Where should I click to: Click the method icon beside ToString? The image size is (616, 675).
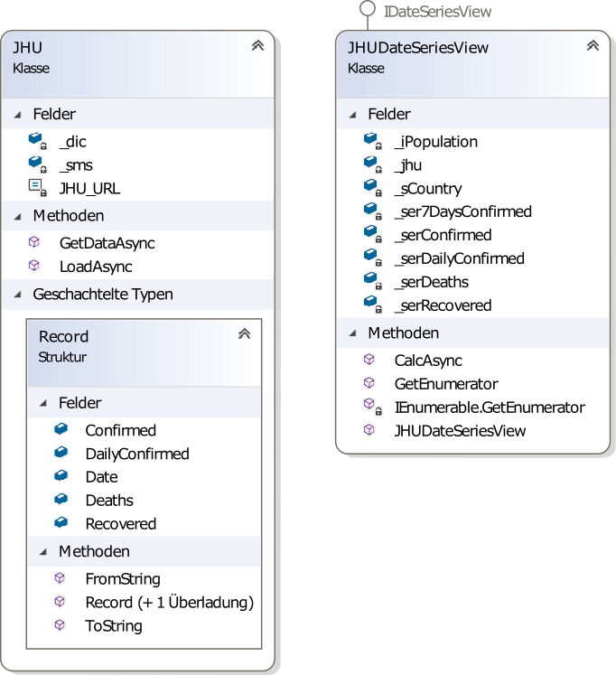click(60, 624)
